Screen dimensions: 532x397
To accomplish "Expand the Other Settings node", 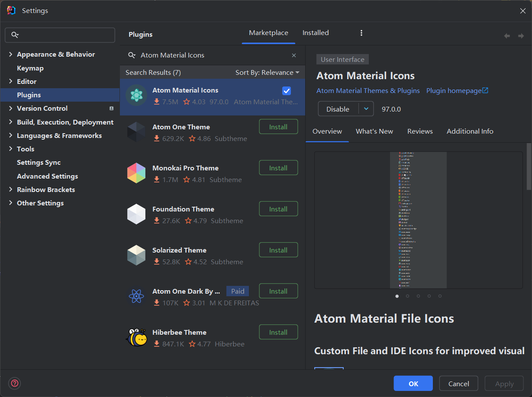I will (11, 203).
